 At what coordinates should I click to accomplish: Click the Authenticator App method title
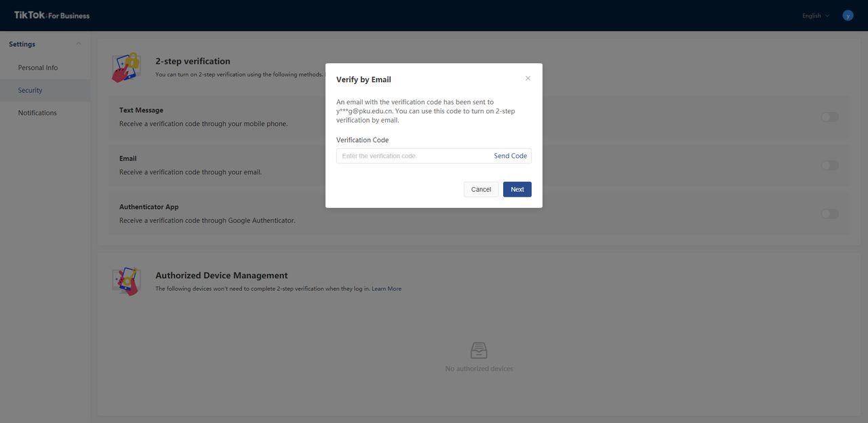coord(149,207)
